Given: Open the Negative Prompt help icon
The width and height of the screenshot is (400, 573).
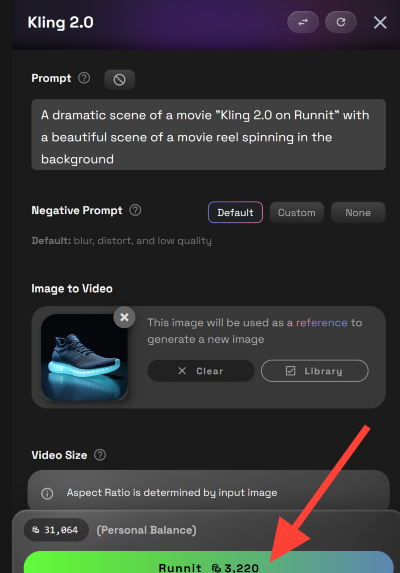Looking at the screenshot, I should pos(135,210).
